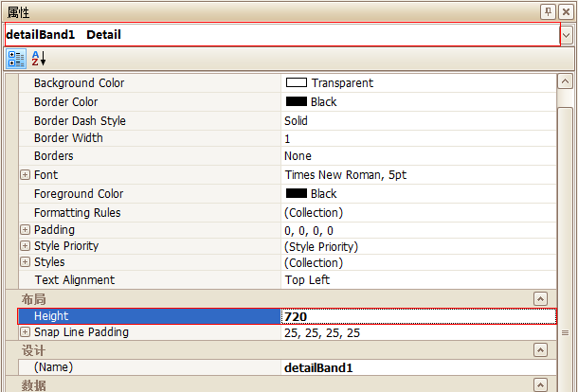Expand the Styles property
The height and width of the screenshot is (392, 578).
[x=25, y=262]
